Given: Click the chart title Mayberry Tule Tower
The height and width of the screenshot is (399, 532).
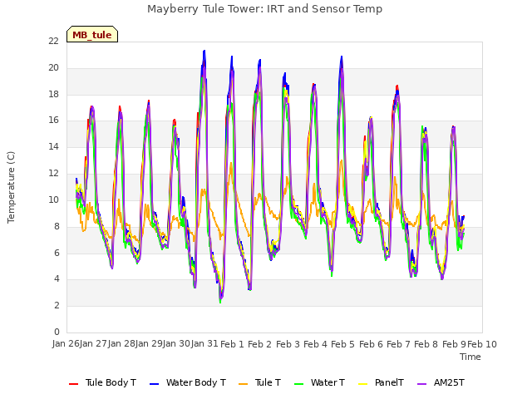Looking at the screenshot, I should coord(264,9).
